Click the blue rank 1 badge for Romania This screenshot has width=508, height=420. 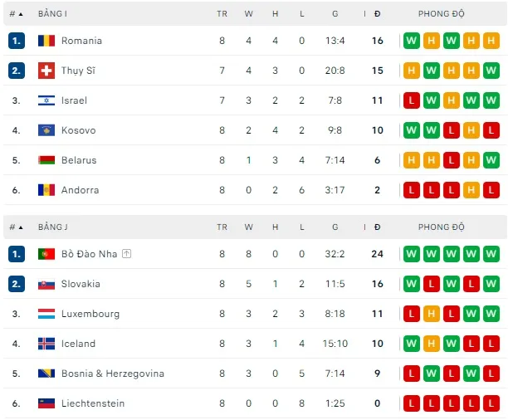tap(17, 41)
